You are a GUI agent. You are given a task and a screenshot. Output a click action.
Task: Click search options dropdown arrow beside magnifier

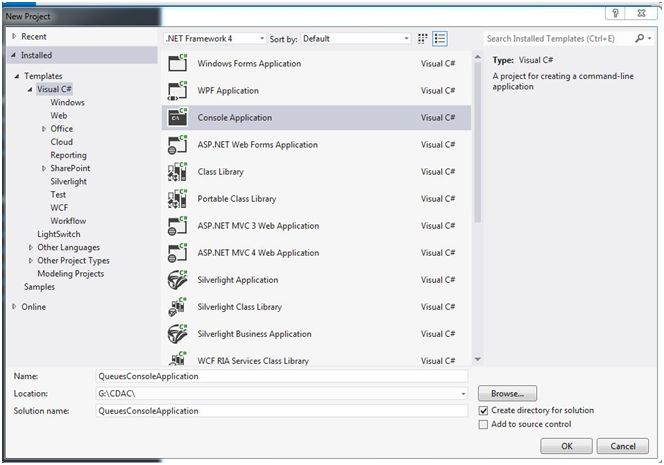pyautogui.click(x=650, y=39)
